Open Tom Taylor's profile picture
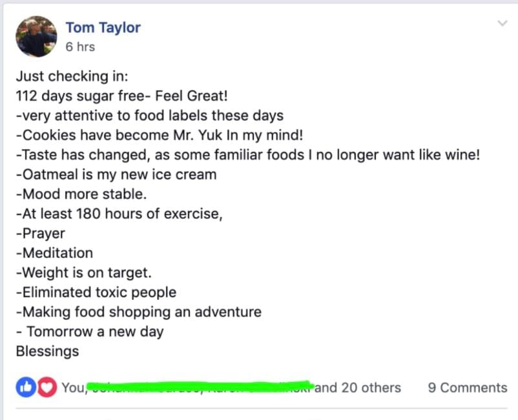The height and width of the screenshot is (420, 518). 36,36
